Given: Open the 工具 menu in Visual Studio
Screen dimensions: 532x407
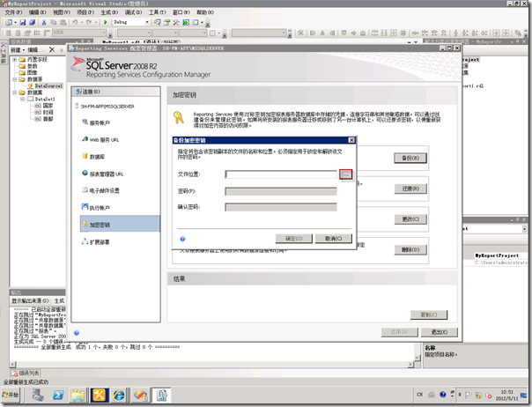Looking at the screenshot, I should click(157, 12).
